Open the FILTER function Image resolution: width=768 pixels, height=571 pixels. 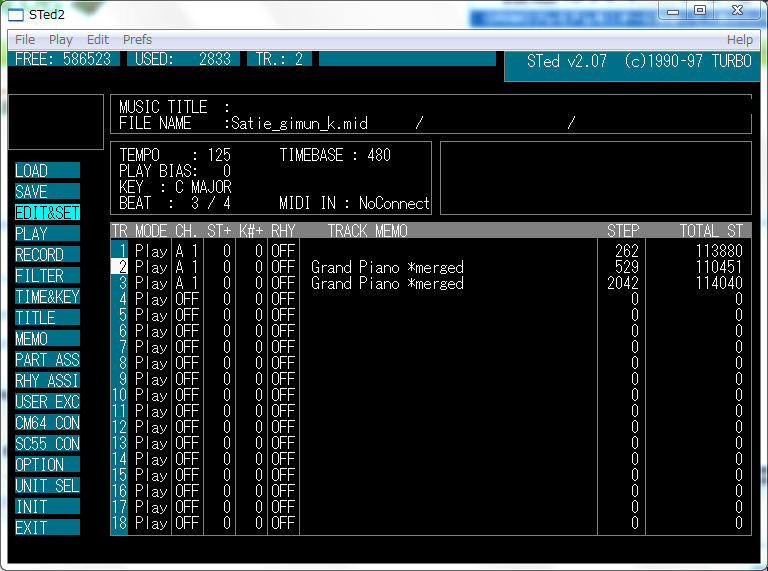tap(47, 276)
